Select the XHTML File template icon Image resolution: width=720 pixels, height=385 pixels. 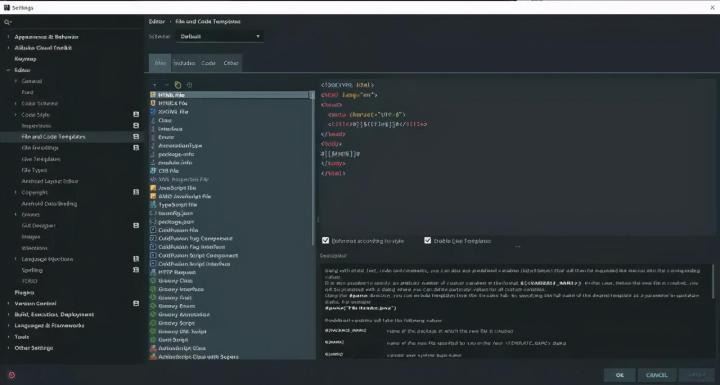[153, 112]
